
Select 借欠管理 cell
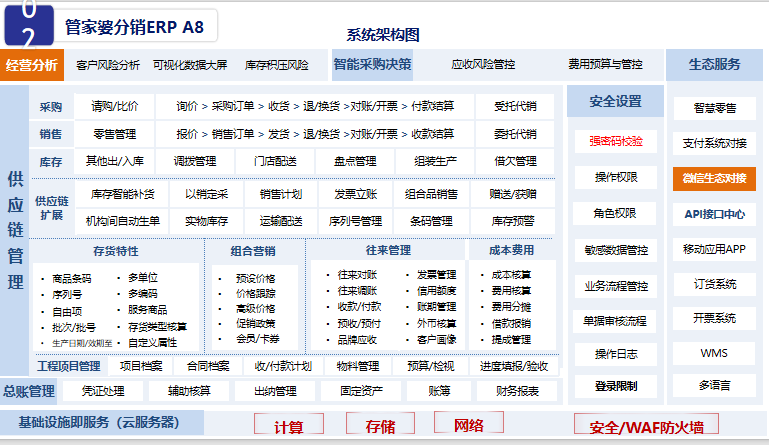[515, 161]
